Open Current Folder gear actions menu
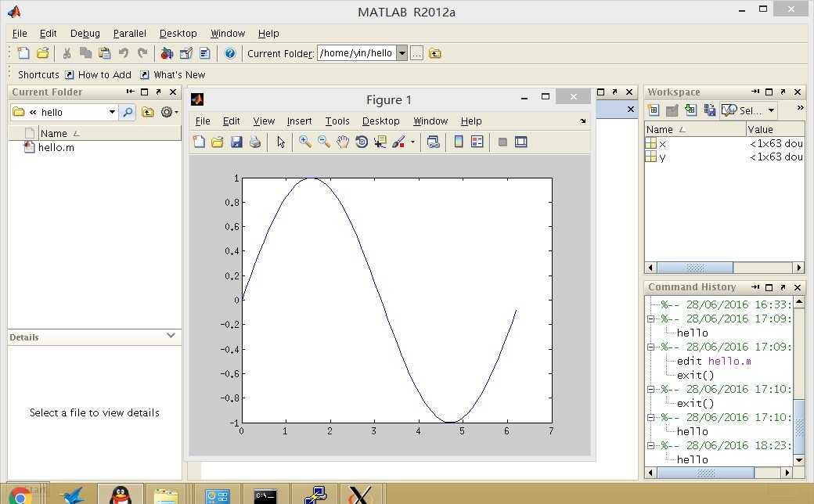The height and width of the screenshot is (504, 814). pyautogui.click(x=169, y=112)
